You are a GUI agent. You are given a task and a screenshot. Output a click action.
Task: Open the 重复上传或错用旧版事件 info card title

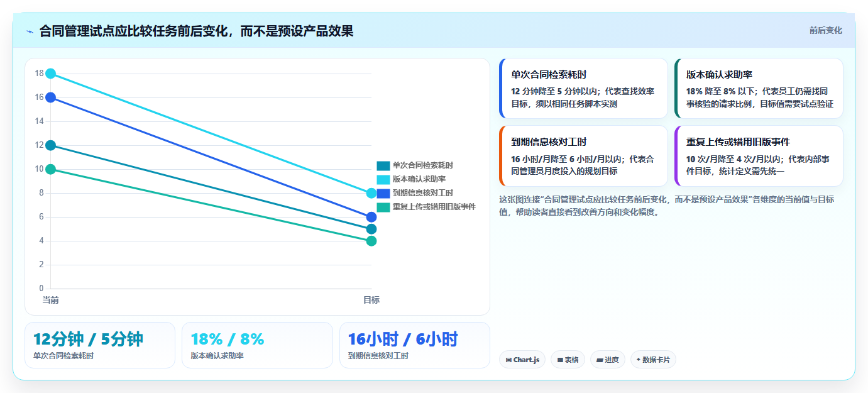click(738, 142)
